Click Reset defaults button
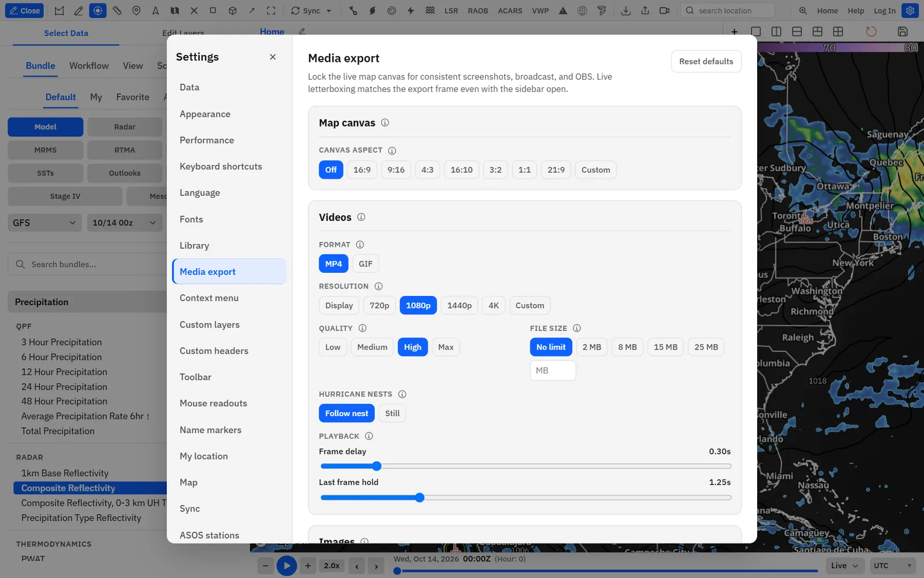924x578 pixels. point(706,61)
